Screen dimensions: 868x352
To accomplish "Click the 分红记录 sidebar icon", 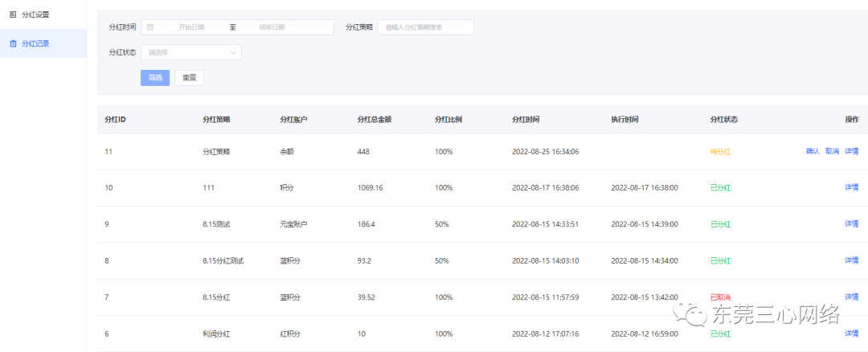I will (13, 43).
